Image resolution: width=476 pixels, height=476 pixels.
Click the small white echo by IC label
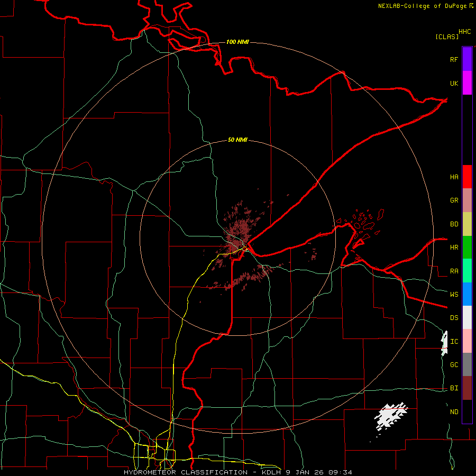(444, 343)
